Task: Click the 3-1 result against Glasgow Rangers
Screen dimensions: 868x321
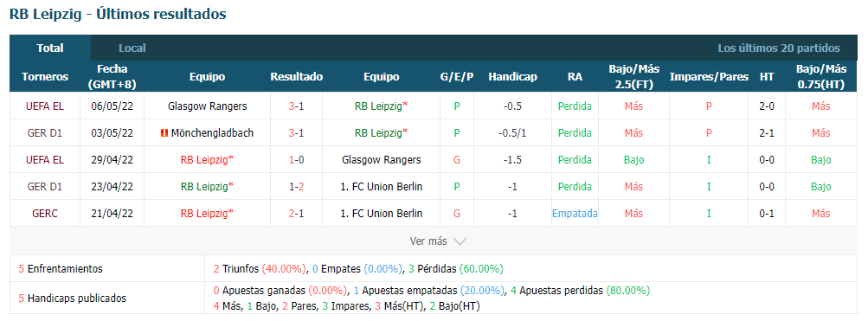Action: 296,106
